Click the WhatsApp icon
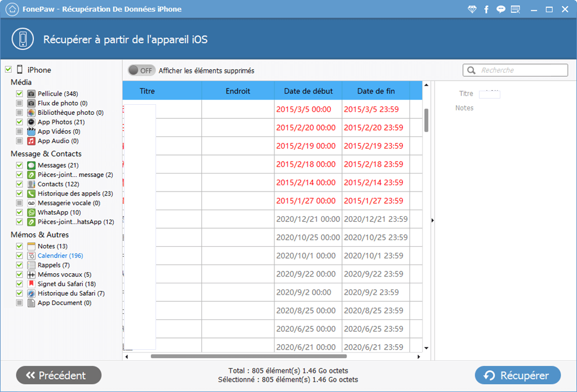This screenshot has width=577, height=392. [32, 212]
